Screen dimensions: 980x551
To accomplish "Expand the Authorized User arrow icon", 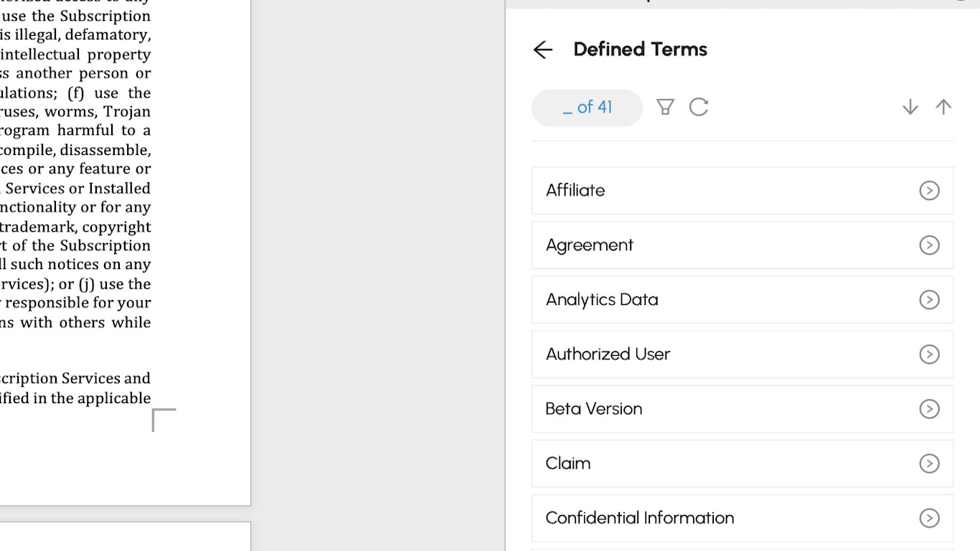I will [x=929, y=354].
